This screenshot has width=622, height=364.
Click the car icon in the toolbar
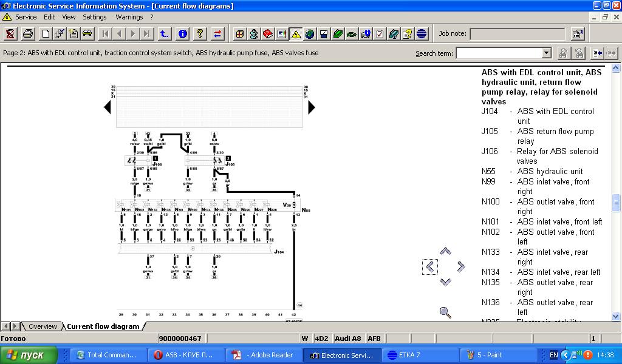click(x=87, y=34)
